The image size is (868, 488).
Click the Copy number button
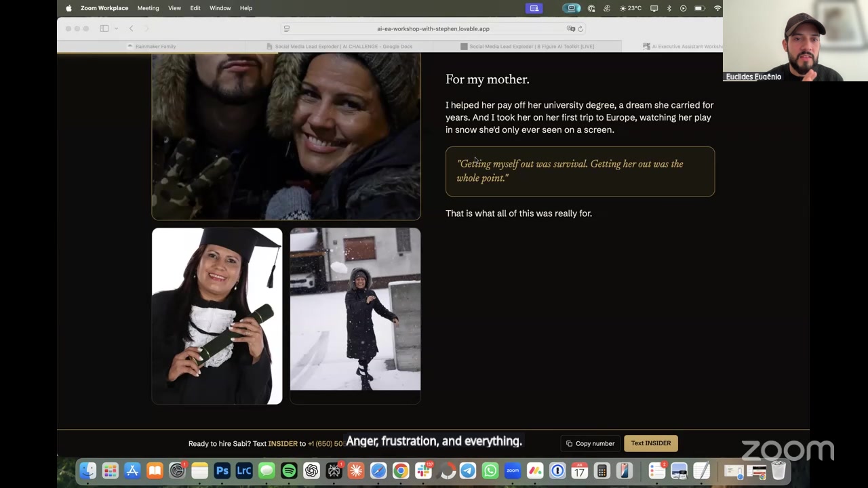pos(591,443)
